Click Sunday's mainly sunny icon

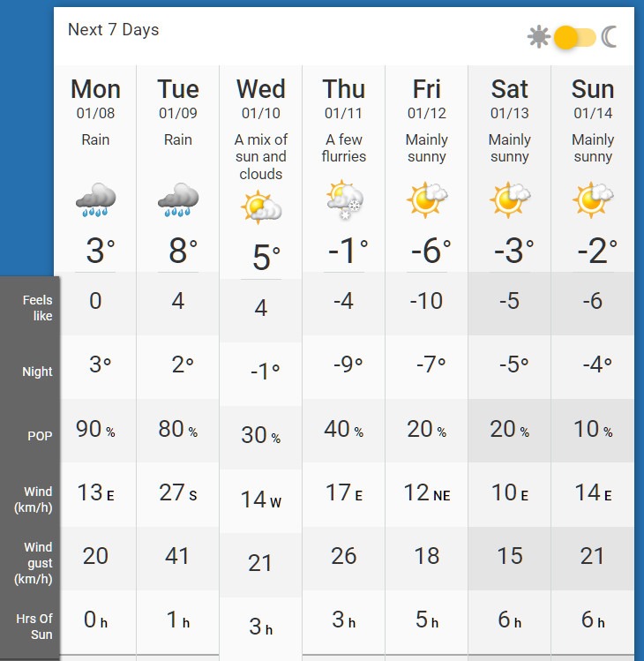tap(593, 200)
